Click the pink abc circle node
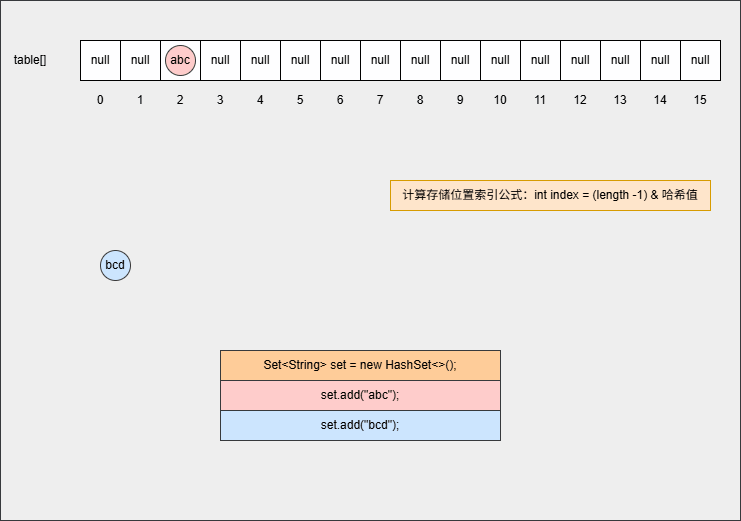This screenshot has height=521, width=741. [180, 60]
